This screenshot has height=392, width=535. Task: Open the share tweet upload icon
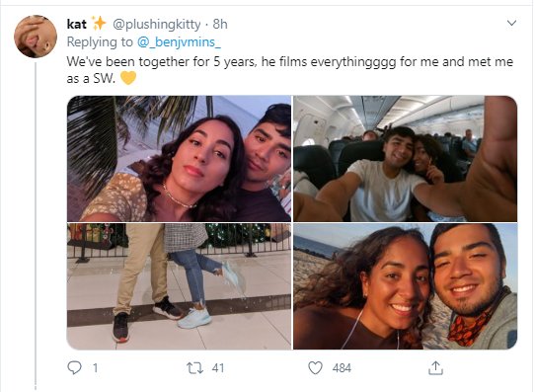point(435,368)
